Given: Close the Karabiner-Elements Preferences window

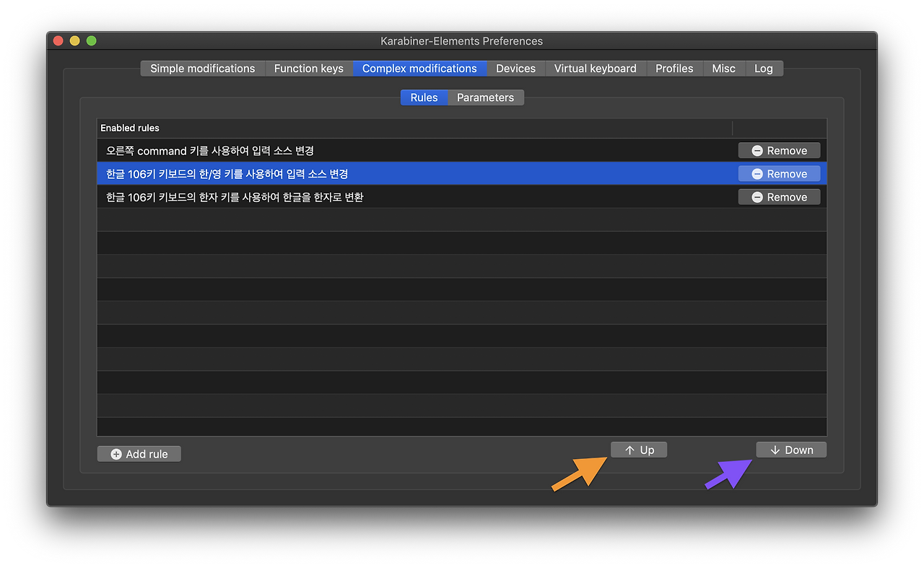Looking at the screenshot, I should click(x=58, y=41).
